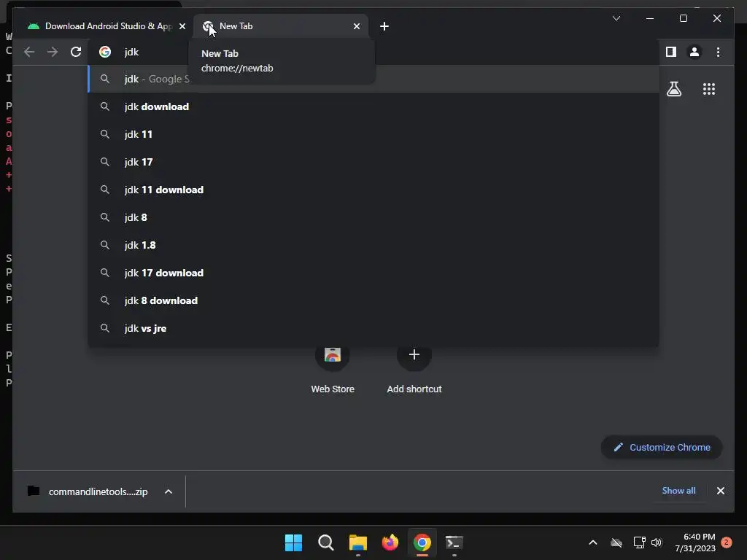The width and height of the screenshot is (747, 560).
Task: Choose the 'jdk 8 download' suggestion
Action: [x=373, y=300]
